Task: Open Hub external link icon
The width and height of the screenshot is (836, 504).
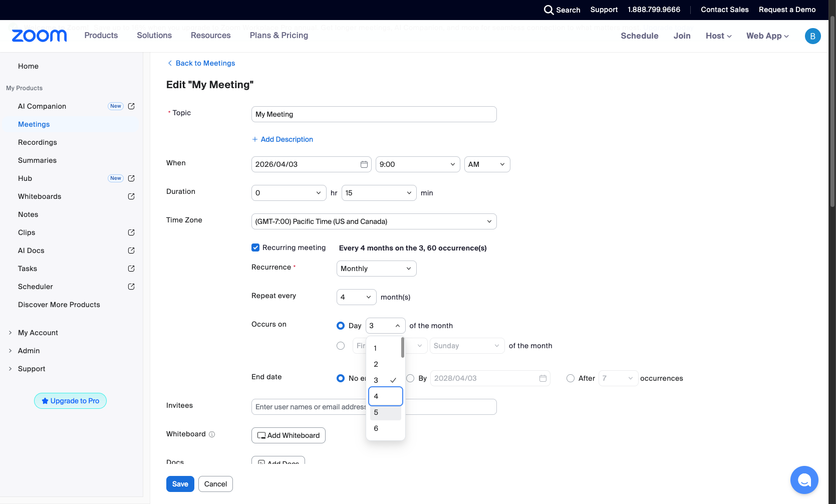Action: tap(131, 178)
